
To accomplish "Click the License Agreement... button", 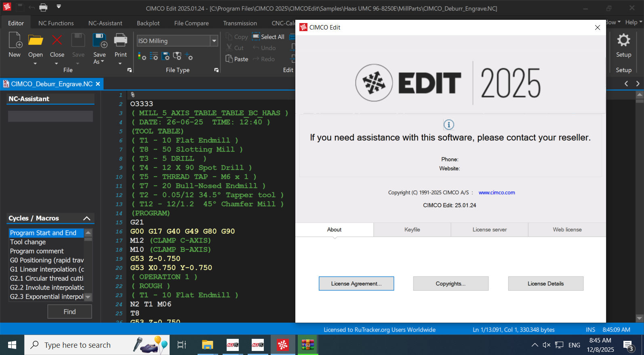I will click(x=356, y=283).
